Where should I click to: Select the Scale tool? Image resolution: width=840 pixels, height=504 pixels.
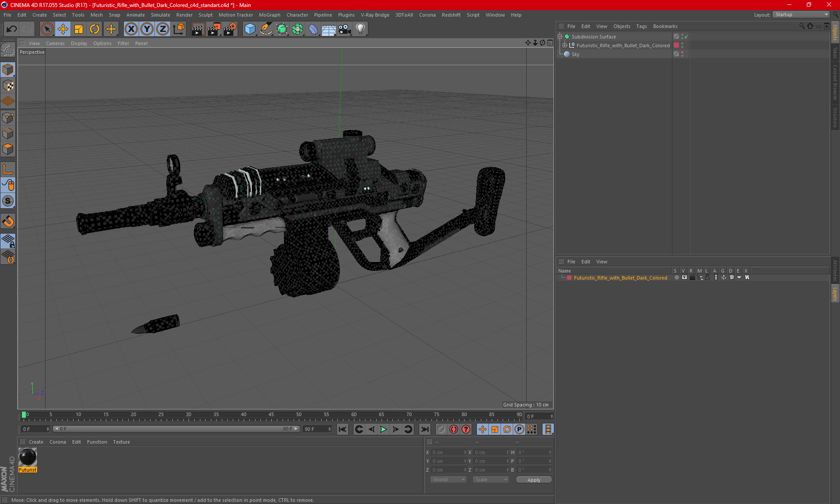[79, 29]
